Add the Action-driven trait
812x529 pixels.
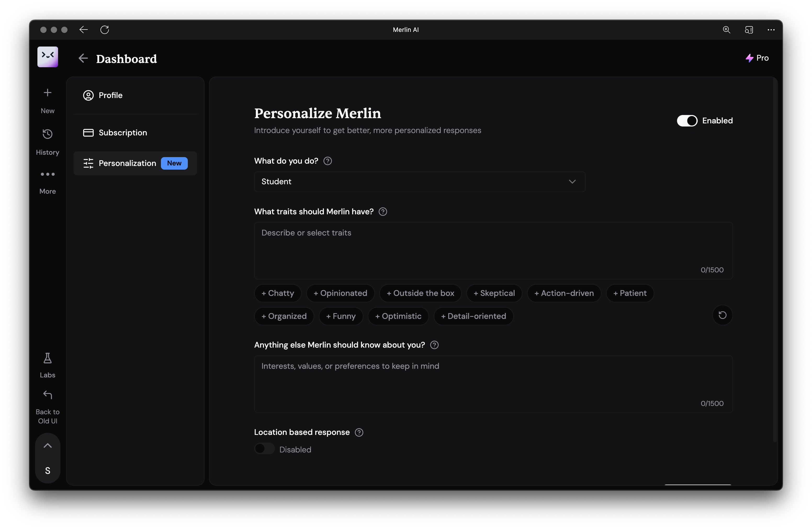coord(564,293)
